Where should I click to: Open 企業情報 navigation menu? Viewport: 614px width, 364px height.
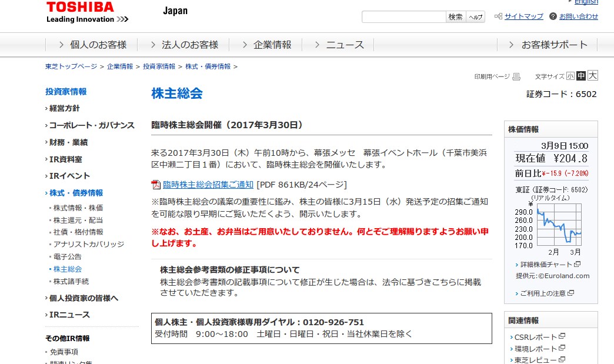[266, 45]
